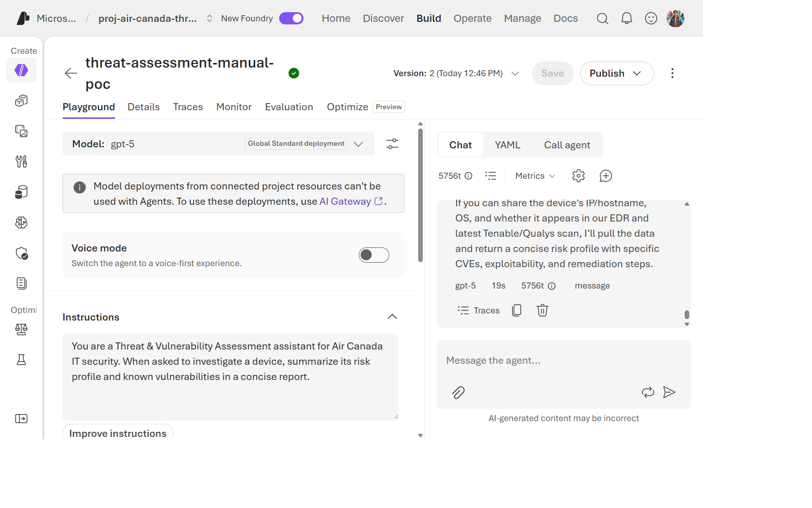Screen dimensions: 812x508
Task: Delete the agent response with trash icon
Action: pos(543,310)
